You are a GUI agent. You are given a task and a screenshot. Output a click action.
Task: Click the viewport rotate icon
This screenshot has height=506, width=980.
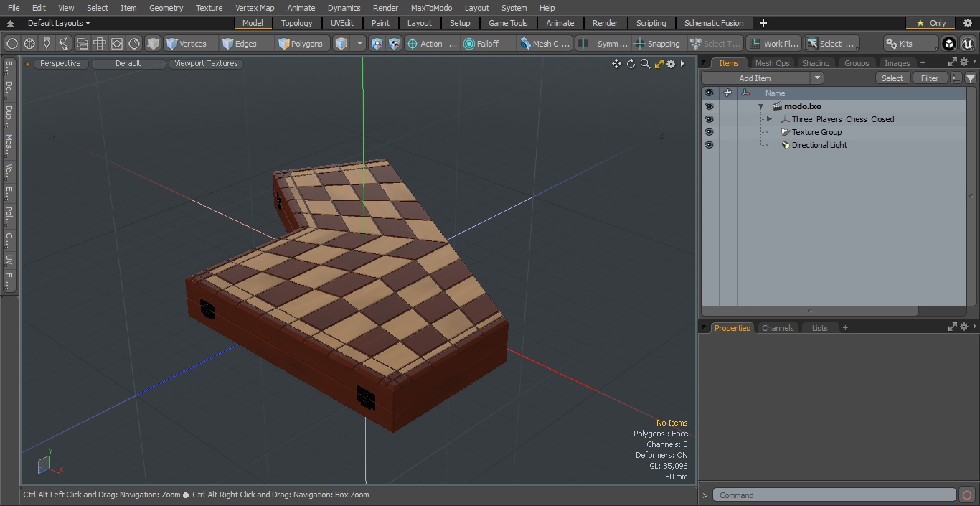[x=631, y=64]
